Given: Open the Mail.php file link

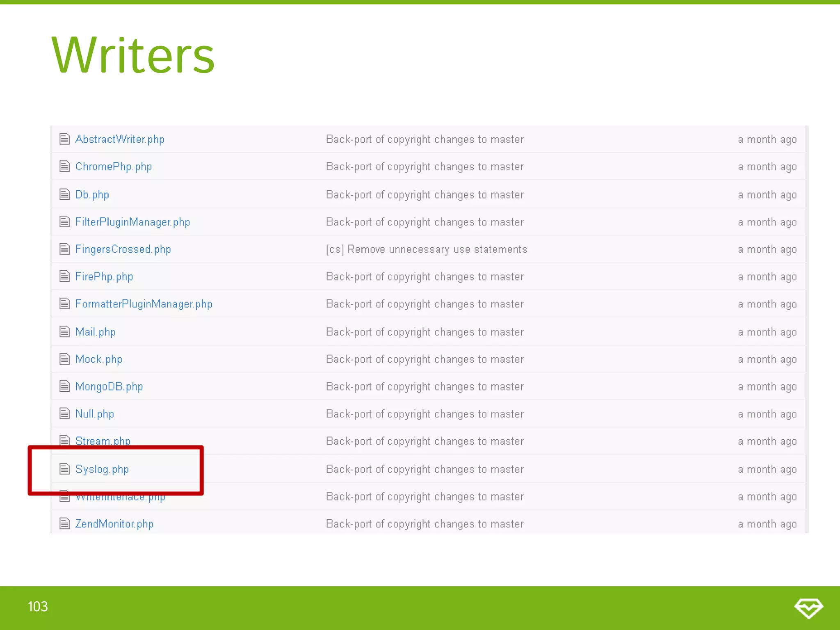Looking at the screenshot, I should (x=96, y=332).
